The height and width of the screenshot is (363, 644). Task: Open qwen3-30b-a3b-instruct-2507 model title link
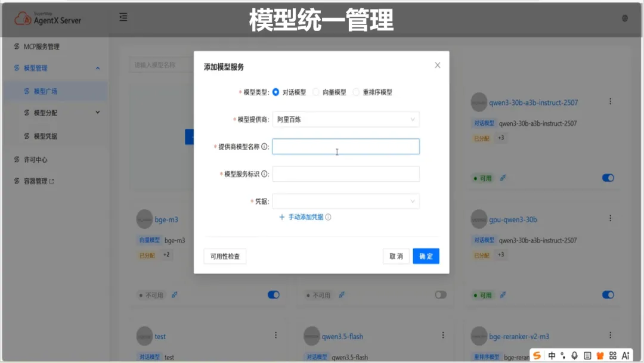point(533,103)
